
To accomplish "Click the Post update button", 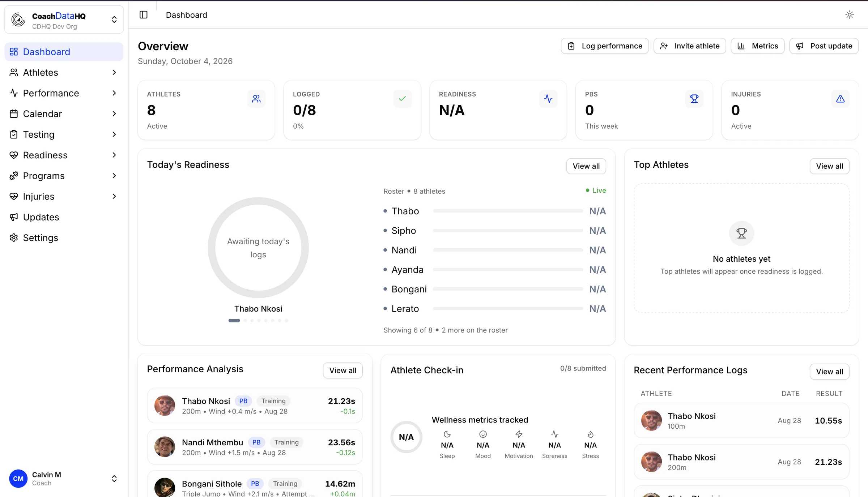I will coord(824,46).
